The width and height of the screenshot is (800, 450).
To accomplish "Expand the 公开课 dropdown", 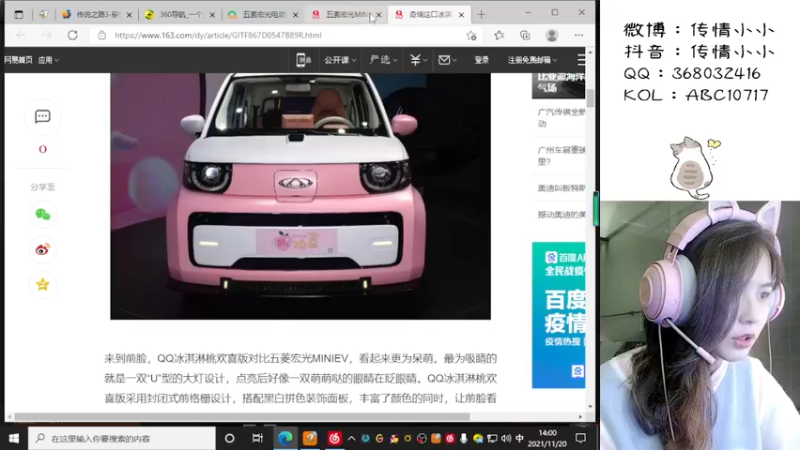I will pyautogui.click(x=340, y=60).
